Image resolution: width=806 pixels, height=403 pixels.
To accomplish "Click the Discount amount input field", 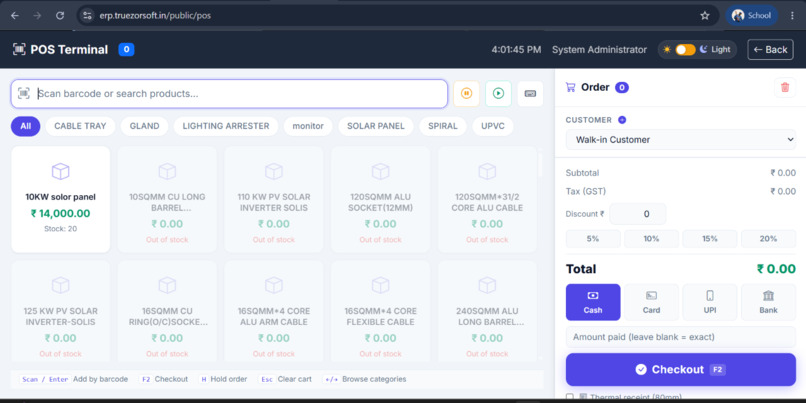I will (638, 214).
